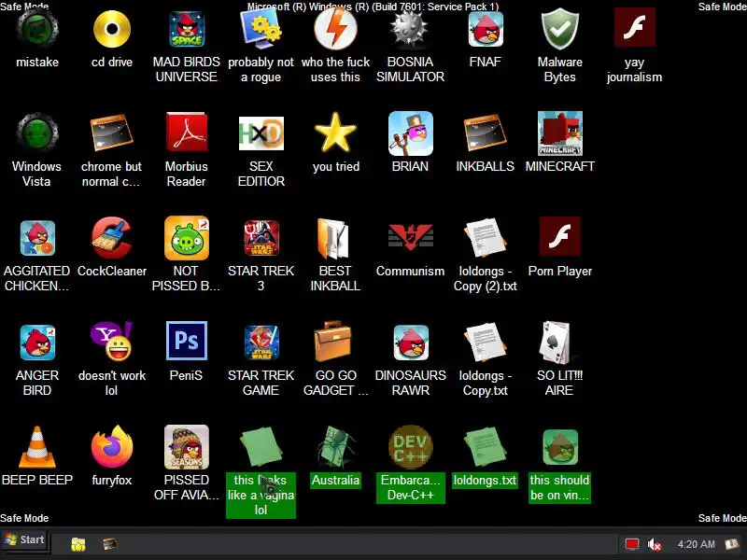Open GO GO GADGET briefcase icon
This screenshot has height=560, width=747.
(333, 341)
